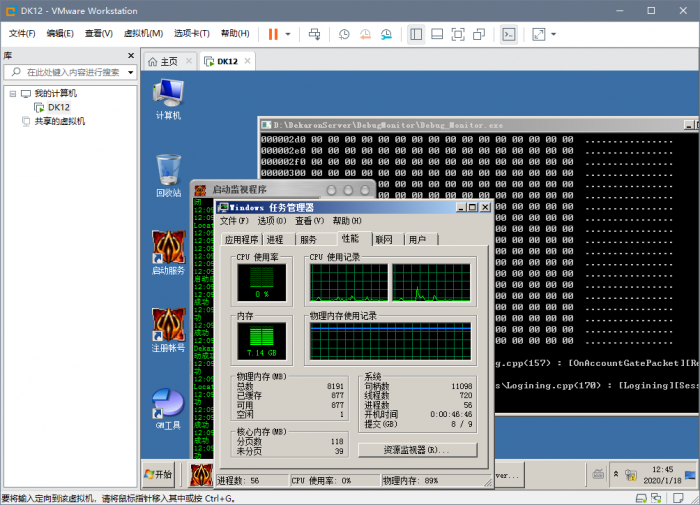Click the Dekaron taskbar icon beside 开始
This screenshot has width=700, height=505.
201,475
